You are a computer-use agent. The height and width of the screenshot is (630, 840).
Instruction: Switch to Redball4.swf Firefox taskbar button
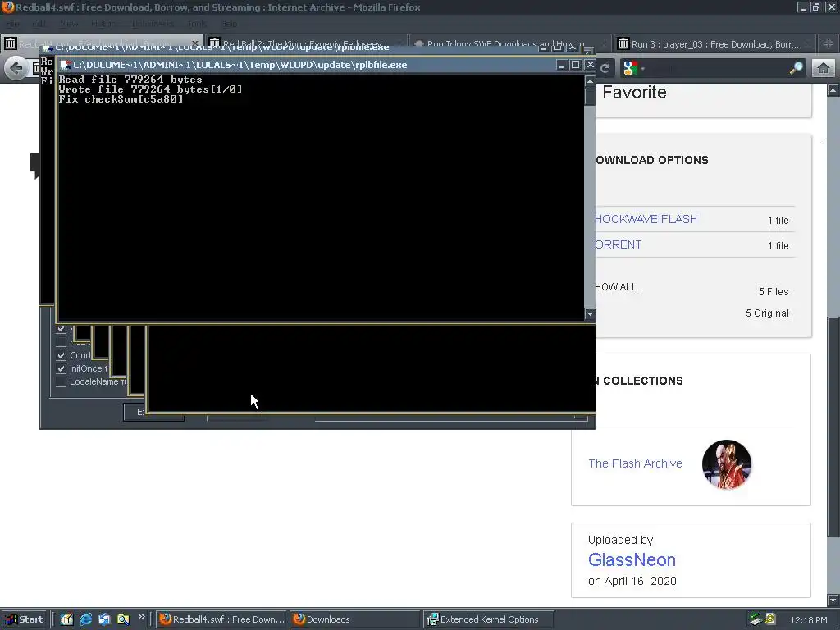(x=222, y=619)
